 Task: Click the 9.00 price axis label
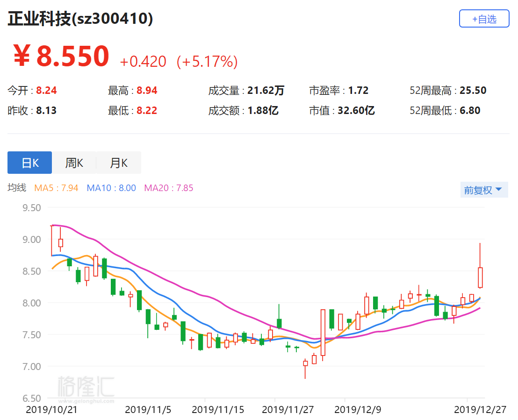[x=32, y=239]
